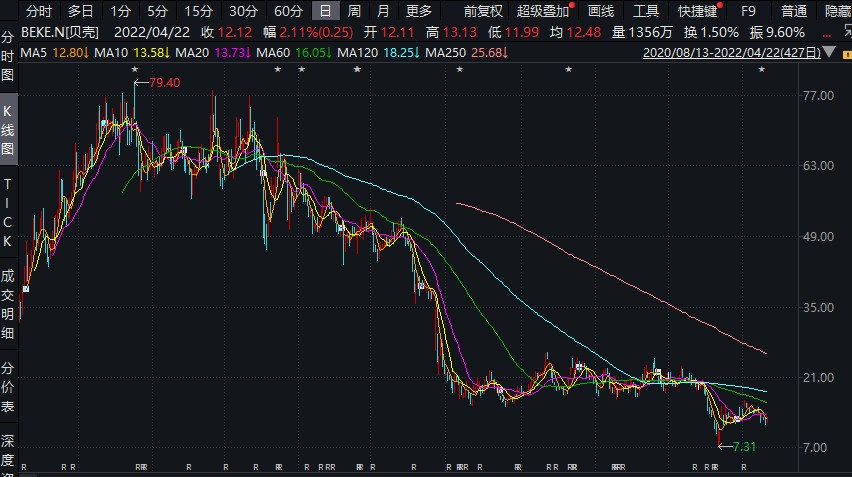The image size is (852, 477).
Task: Open the 更多 periods dropdown
Action: 419,11
